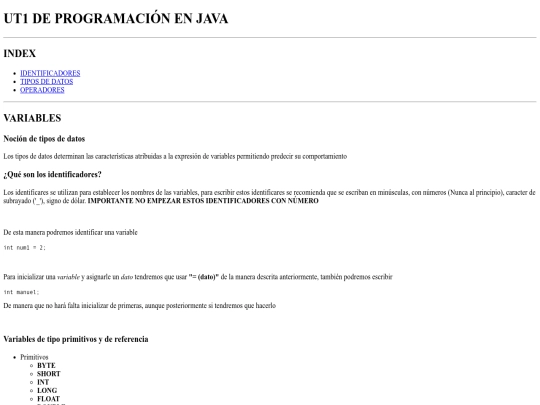Open the IDENTIFICADORES index link

coord(50,73)
